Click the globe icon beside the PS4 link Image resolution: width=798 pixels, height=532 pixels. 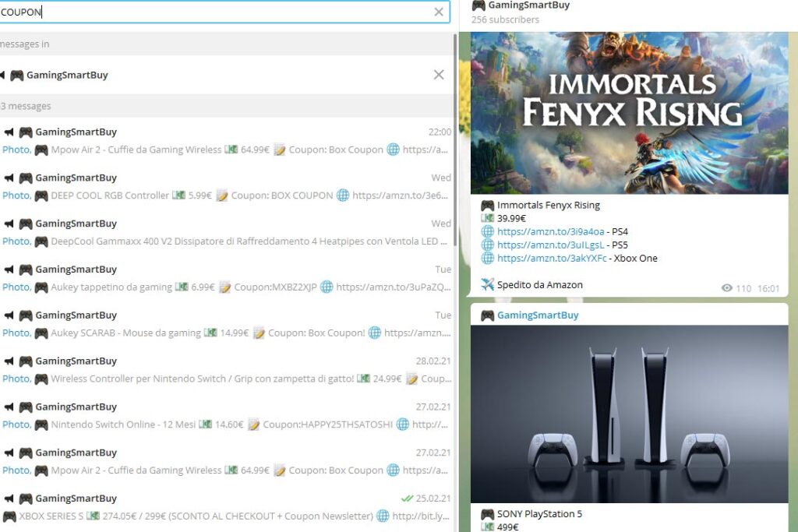click(488, 232)
